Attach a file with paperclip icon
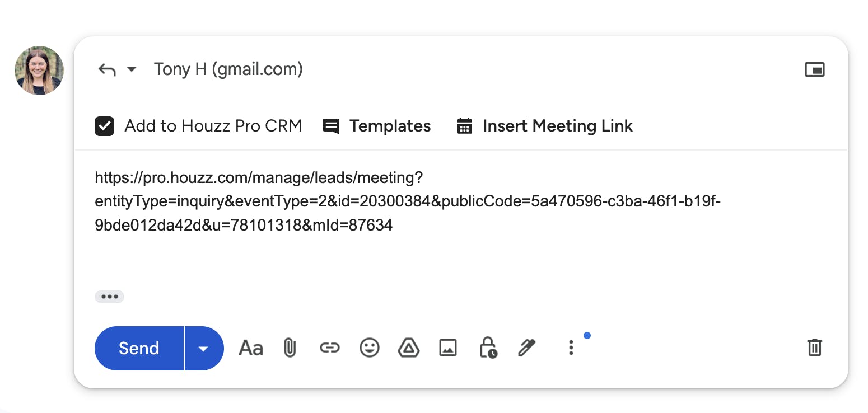 point(290,348)
